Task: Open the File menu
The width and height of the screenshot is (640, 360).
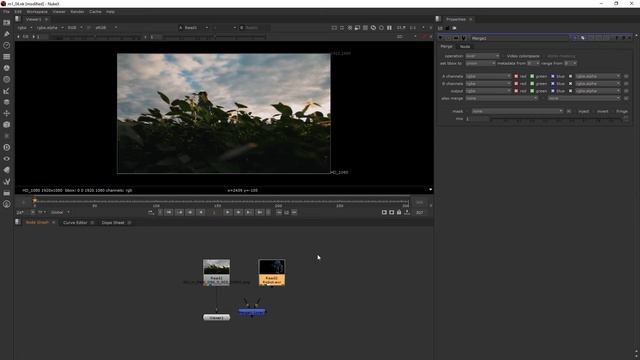Action: click(x=7, y=12)
